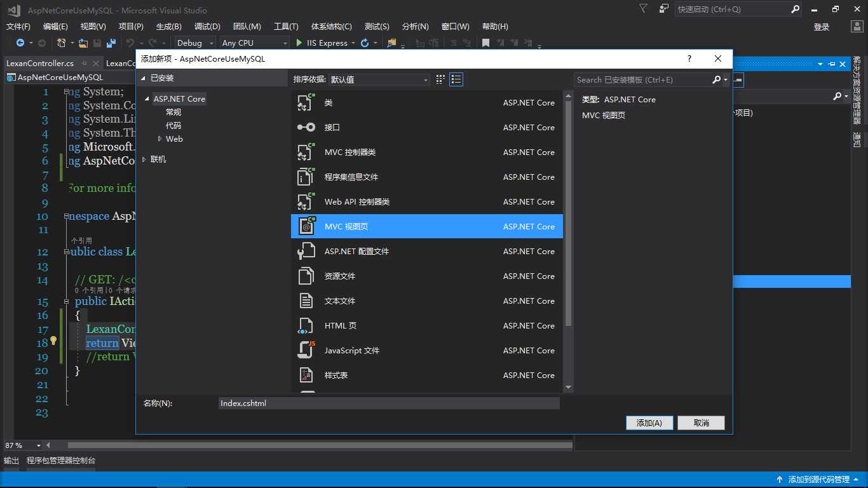
Task: Click the save all toolbar icon
Action: [x=111, y=43]
